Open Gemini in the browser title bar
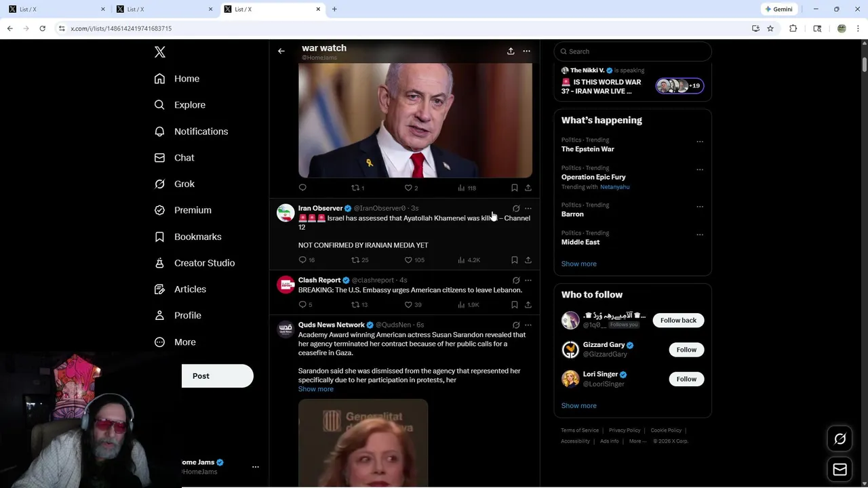868x488 pixels. [778, 9]
